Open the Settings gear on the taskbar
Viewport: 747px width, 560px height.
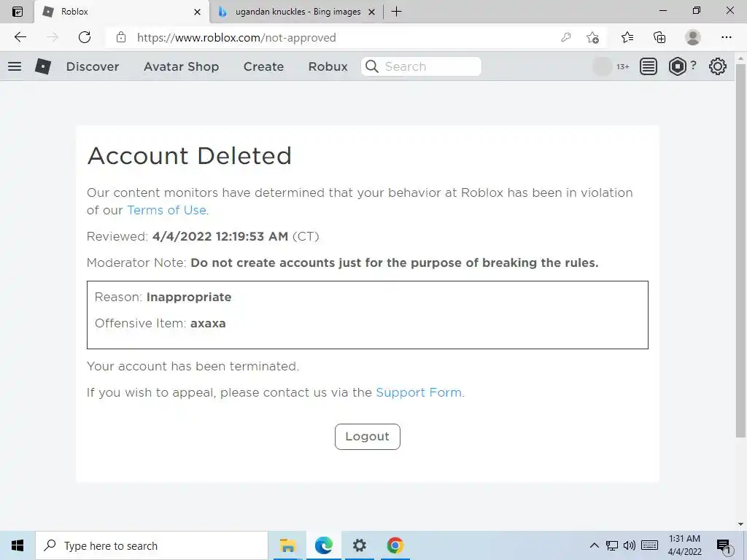pos(359,545)
